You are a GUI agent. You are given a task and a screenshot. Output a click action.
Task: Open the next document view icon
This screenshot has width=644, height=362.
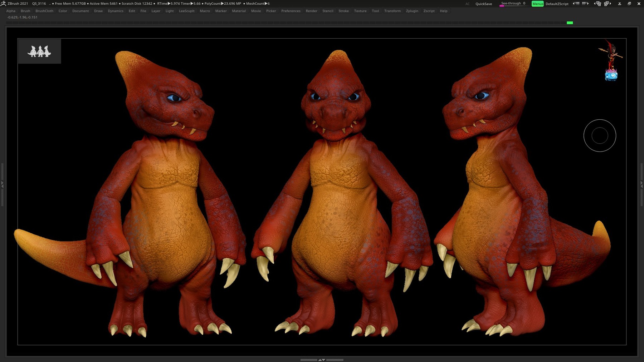click(607, 4)
